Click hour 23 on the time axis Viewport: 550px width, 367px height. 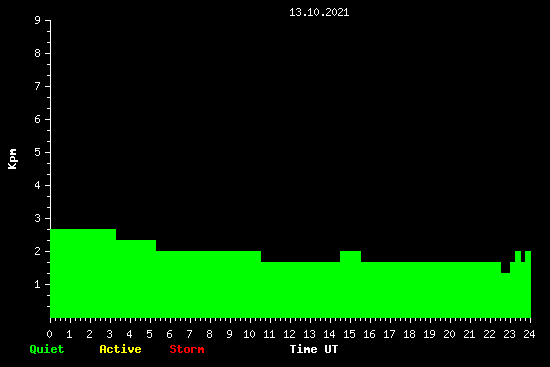click(509, 334)
